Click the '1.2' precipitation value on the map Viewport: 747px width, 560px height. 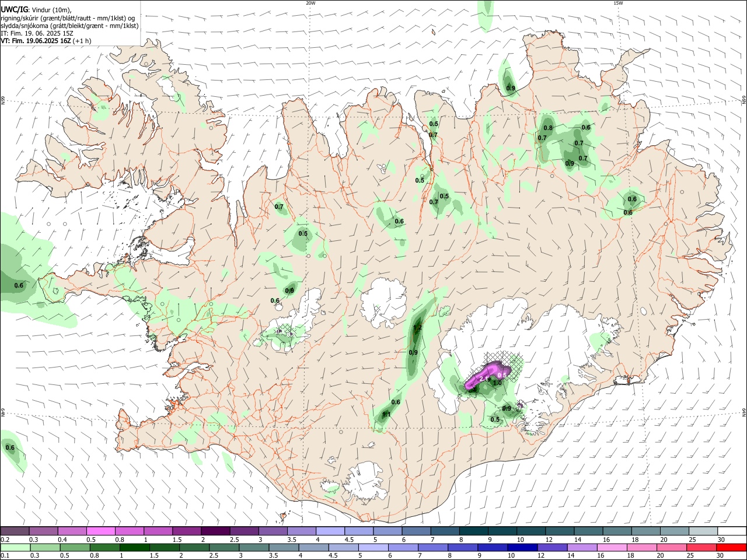(417, 328)
